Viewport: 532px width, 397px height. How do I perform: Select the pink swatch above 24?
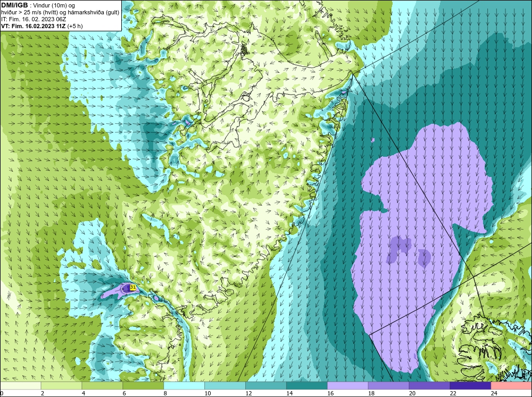(x=511, y=386)
